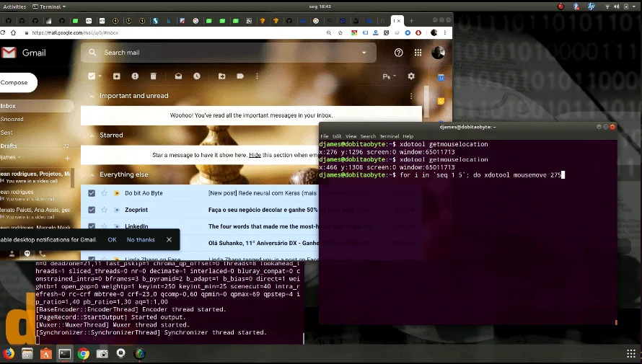The image size is (642, 364).
Task: Dismiss the desktop notifications prompt
Action: click(x=169, y=240)
